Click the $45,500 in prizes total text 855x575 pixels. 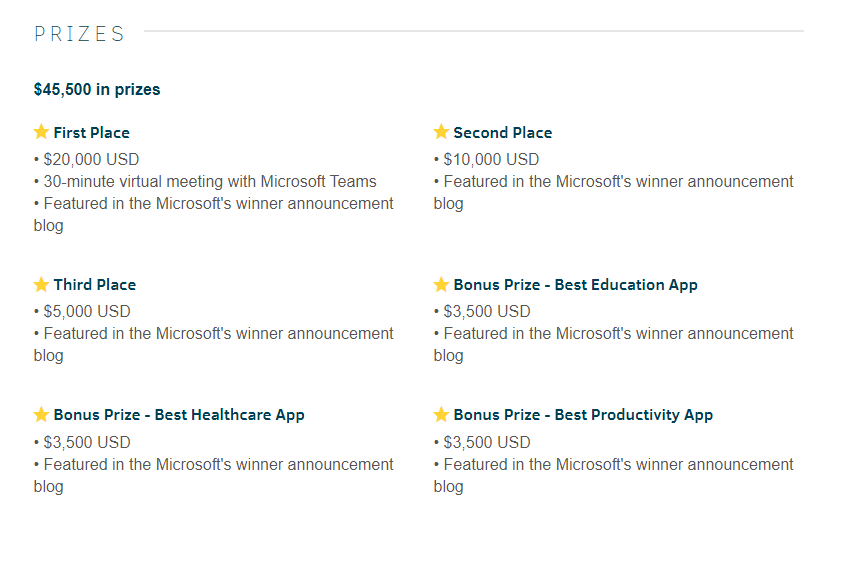point(97,89)
